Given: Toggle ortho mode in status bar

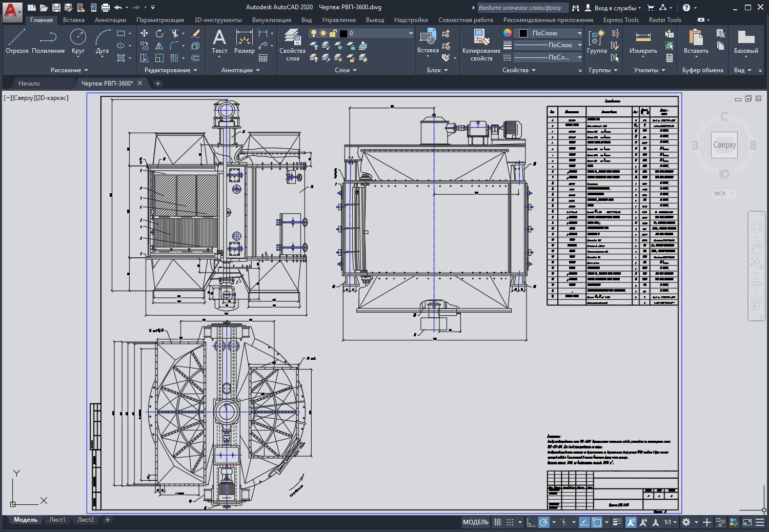Looking at the screenshot, I should click(x=531, y=522).
